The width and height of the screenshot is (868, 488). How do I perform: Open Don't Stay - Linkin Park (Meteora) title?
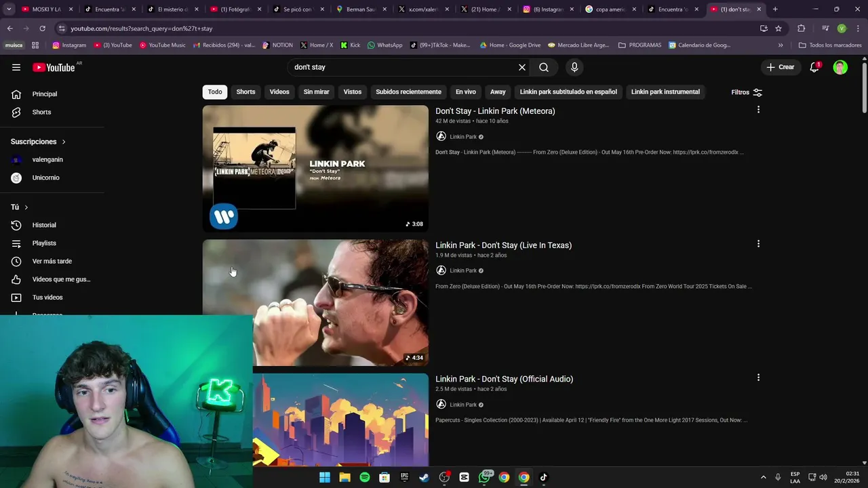(495, 111)
